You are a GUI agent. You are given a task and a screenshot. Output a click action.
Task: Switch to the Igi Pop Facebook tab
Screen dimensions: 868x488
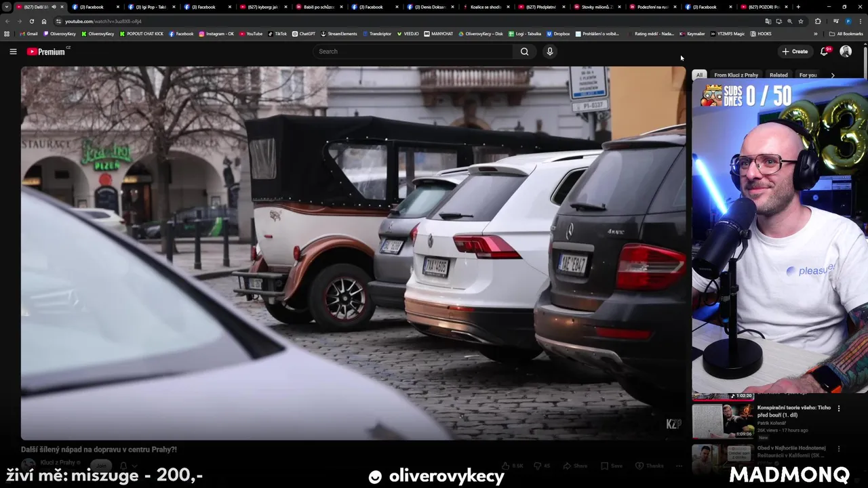click(151, 7)
